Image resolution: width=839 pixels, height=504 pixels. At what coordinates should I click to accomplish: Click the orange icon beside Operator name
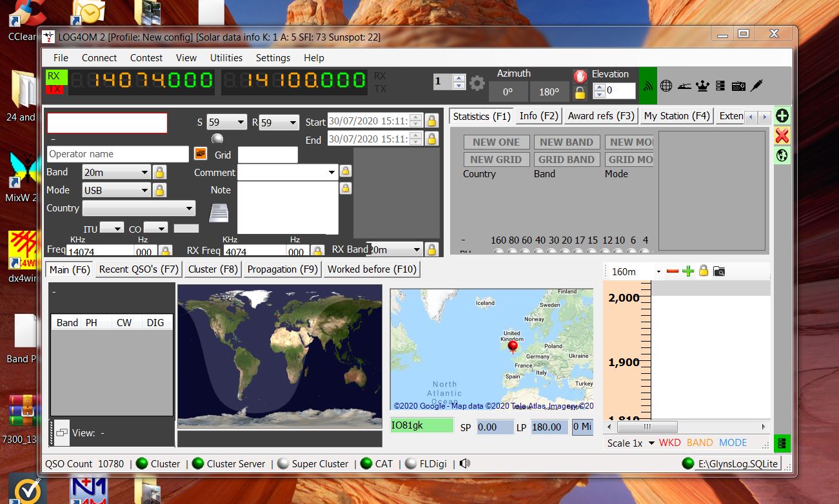pos(201,153)
